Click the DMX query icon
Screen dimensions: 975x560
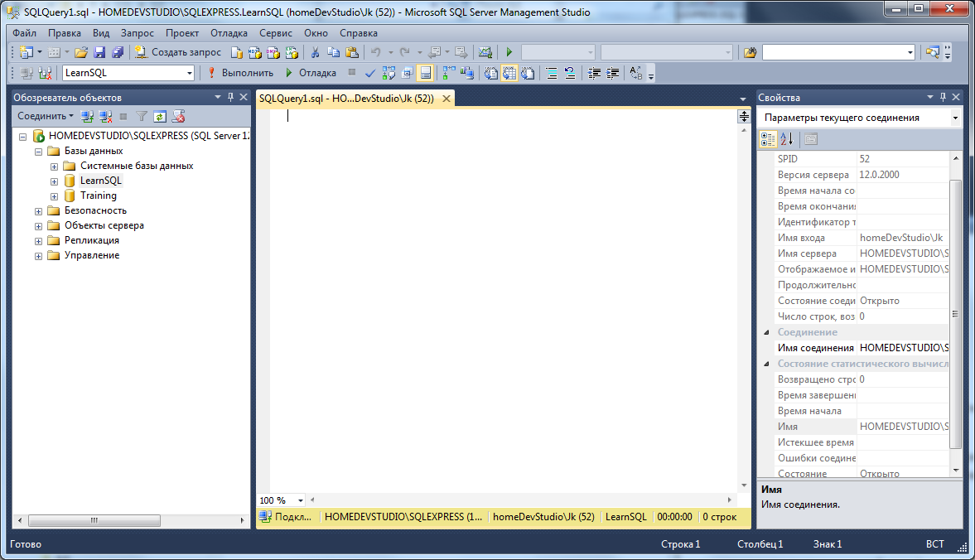(273, 53)
